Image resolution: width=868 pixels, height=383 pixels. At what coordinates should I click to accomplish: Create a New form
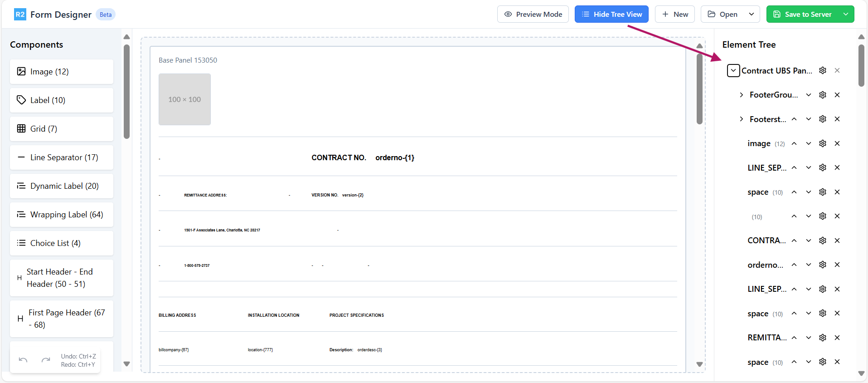tap(675, 14)
